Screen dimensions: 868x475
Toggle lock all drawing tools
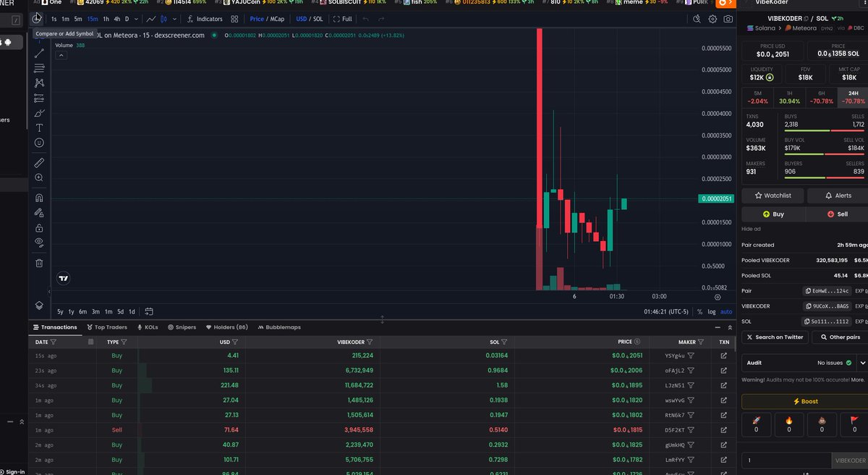coord(39,227)
